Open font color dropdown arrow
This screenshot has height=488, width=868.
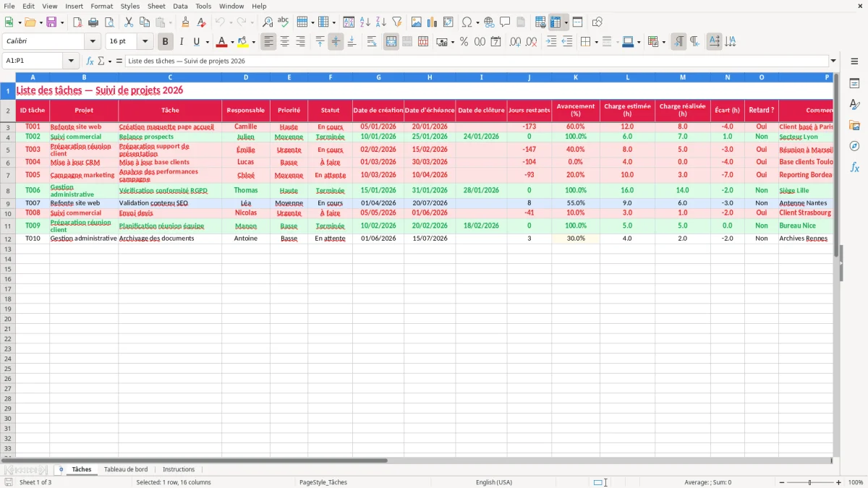232,42
